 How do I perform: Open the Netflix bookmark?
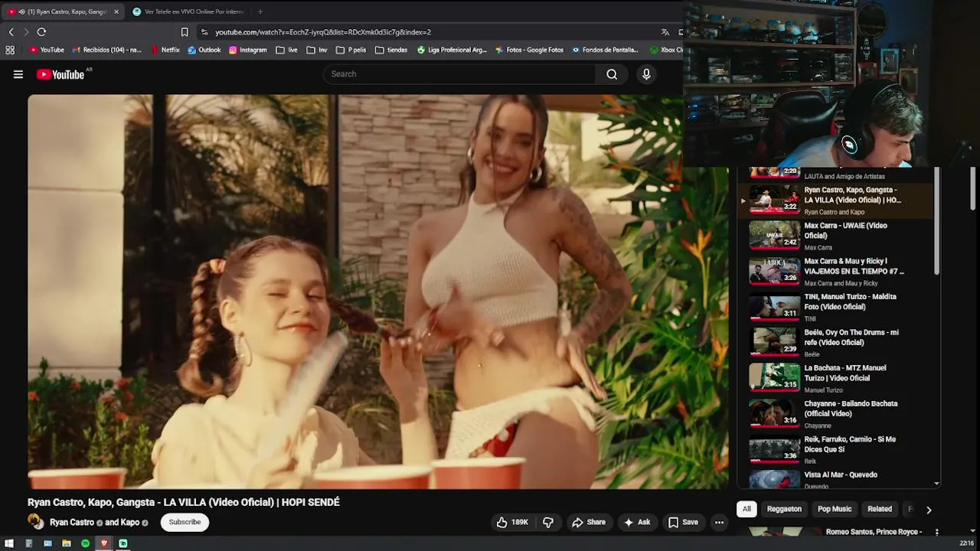coord(165,50)
